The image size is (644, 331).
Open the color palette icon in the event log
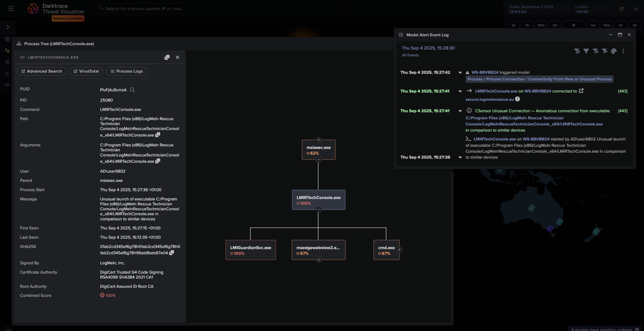pos(613,51)
